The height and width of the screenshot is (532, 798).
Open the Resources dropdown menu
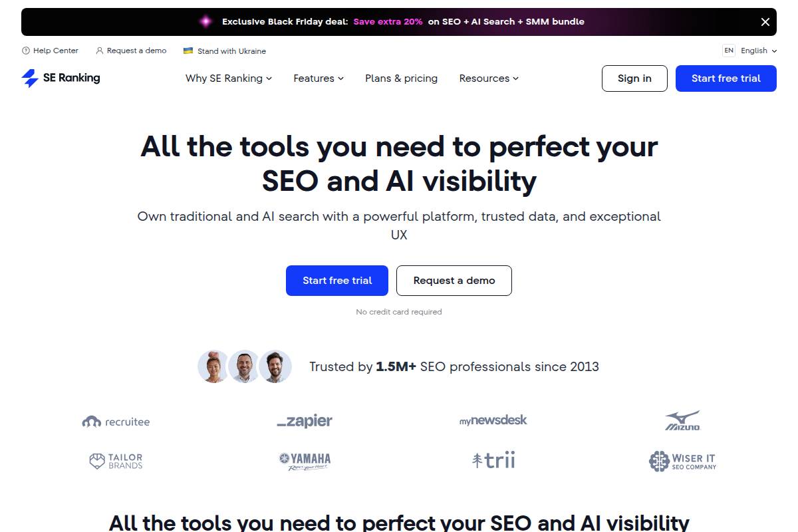(489, 78)
